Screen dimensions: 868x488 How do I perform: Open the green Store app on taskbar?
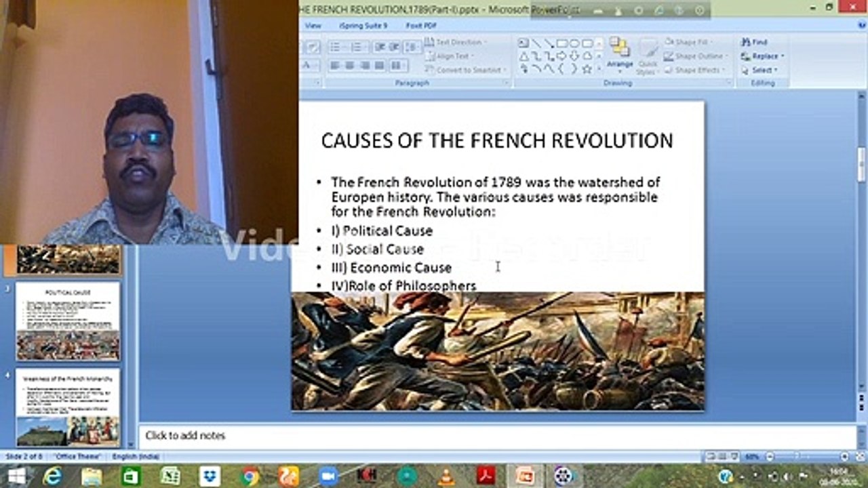click(131, 476)
